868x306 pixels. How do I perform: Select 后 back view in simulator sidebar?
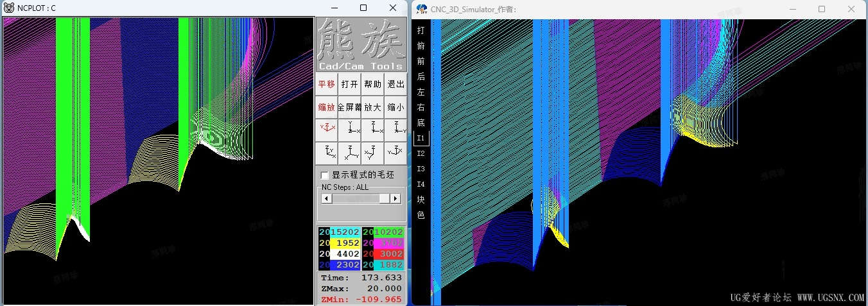421,76
